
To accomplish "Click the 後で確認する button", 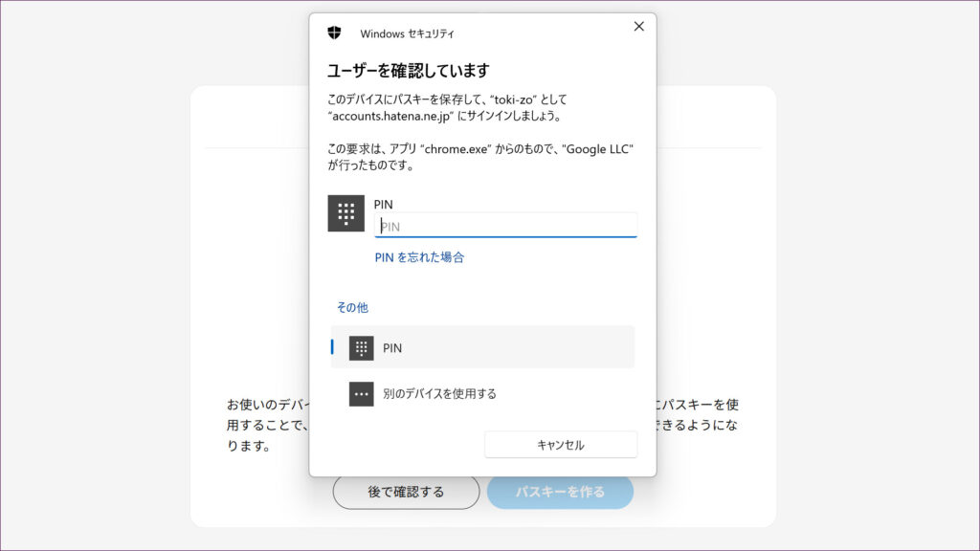I will [x=406, y=492].
